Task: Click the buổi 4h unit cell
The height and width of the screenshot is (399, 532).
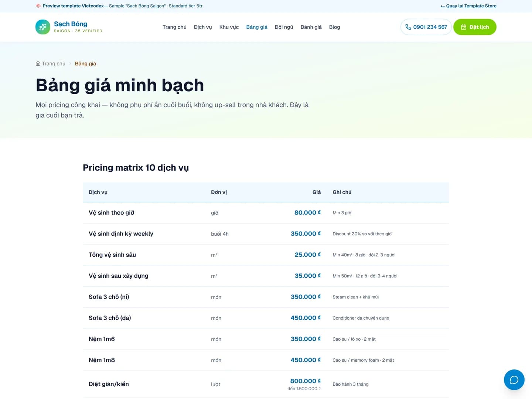Action: pyautogui.click(x=220, y=234)
